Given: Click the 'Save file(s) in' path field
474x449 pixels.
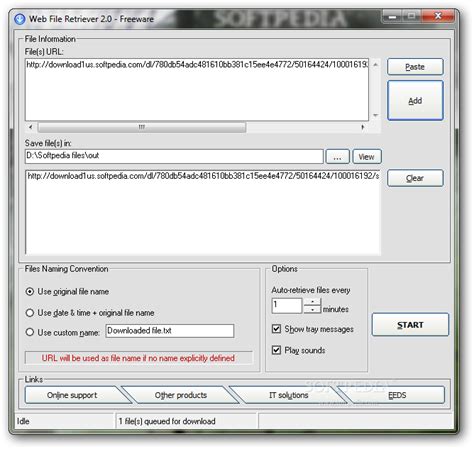Looking at the screenshot, I should coord(174,156).
